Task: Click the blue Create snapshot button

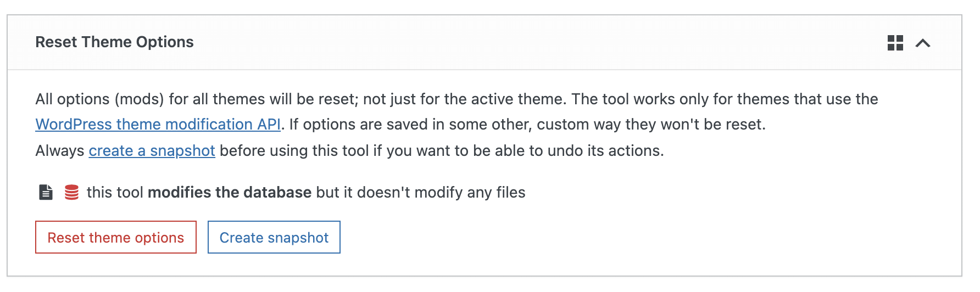Action: (274, 237)
